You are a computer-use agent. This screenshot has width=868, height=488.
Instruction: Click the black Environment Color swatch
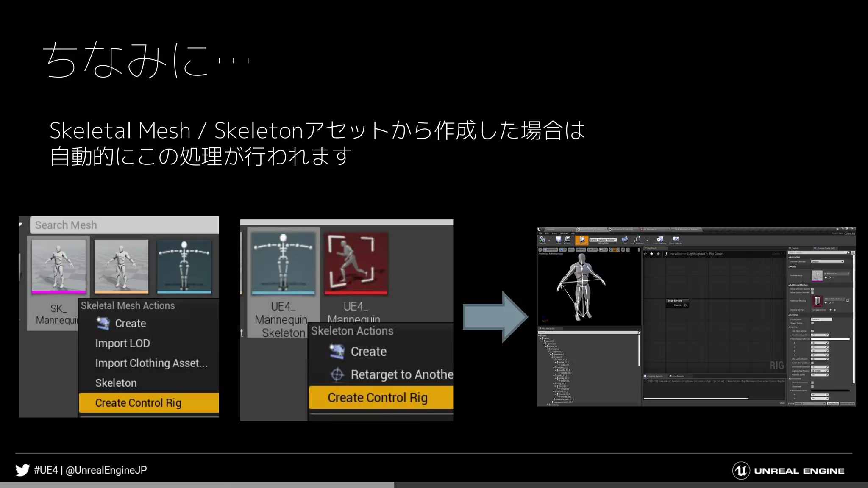point(830,391)
